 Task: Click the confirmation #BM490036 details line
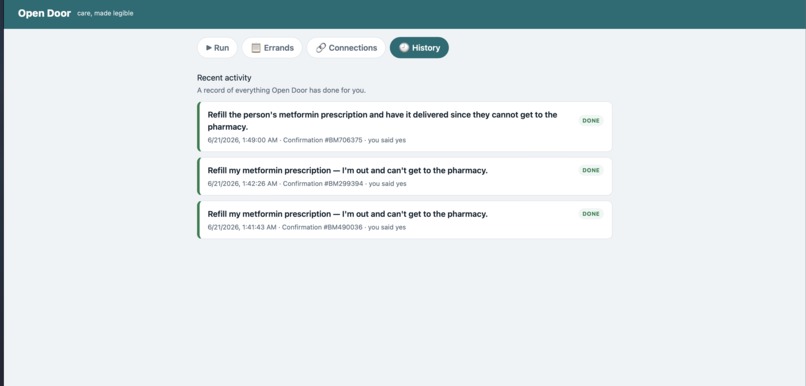click(x=307, y=227)
